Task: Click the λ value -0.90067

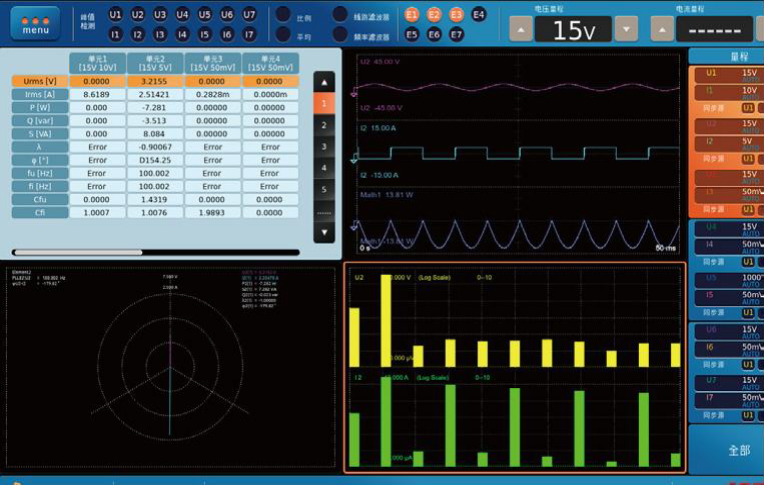Action: 155,147
